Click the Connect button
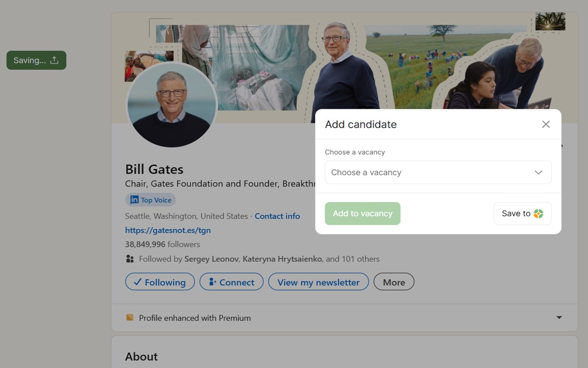Screen dimensions: 588x368 232,282
